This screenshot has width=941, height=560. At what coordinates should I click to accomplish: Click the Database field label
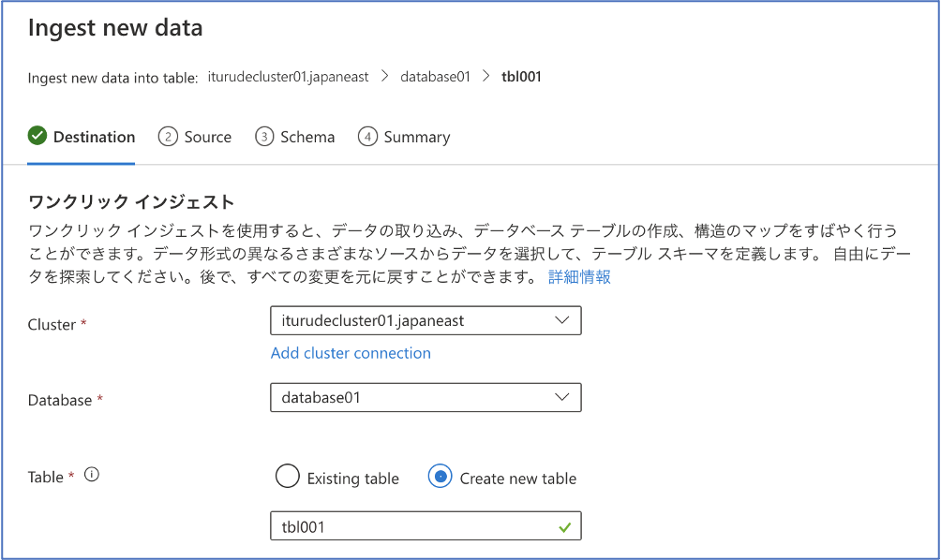click(x=60, y=401)
